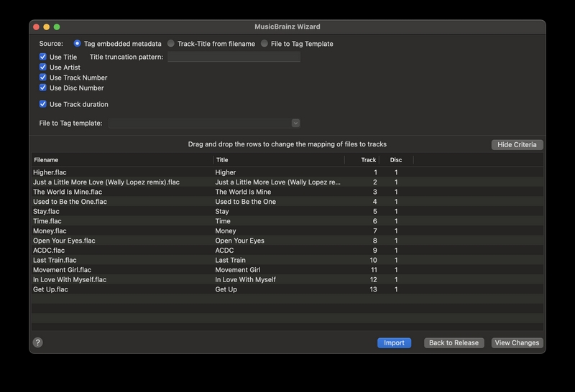The height and width of the screenshot is (392, 575).
Task: Click the Import button
Action: pos(394,343)
